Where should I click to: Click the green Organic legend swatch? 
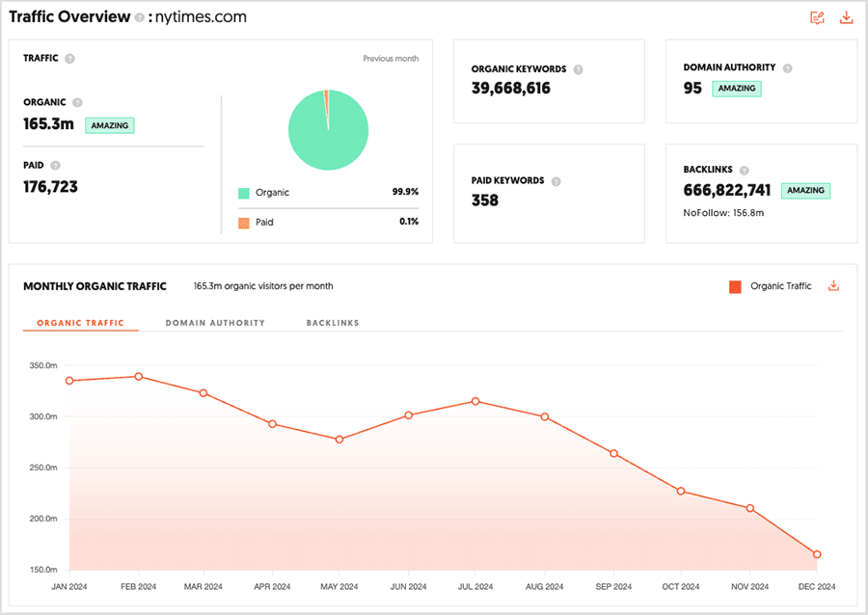click(244, 193)
